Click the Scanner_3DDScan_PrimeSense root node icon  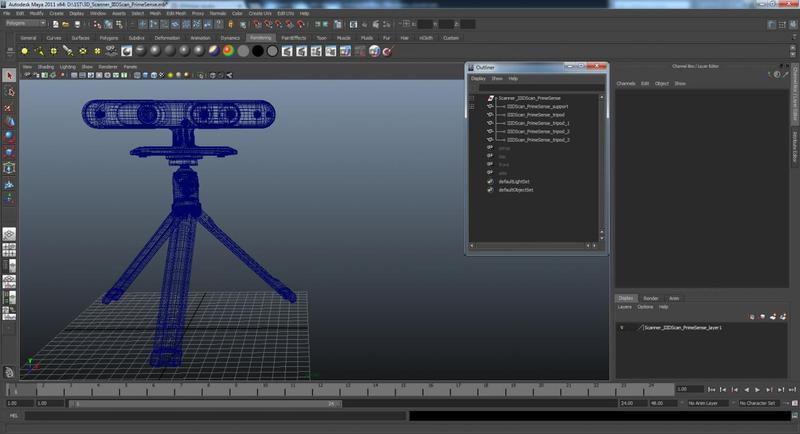pos(491,98)
